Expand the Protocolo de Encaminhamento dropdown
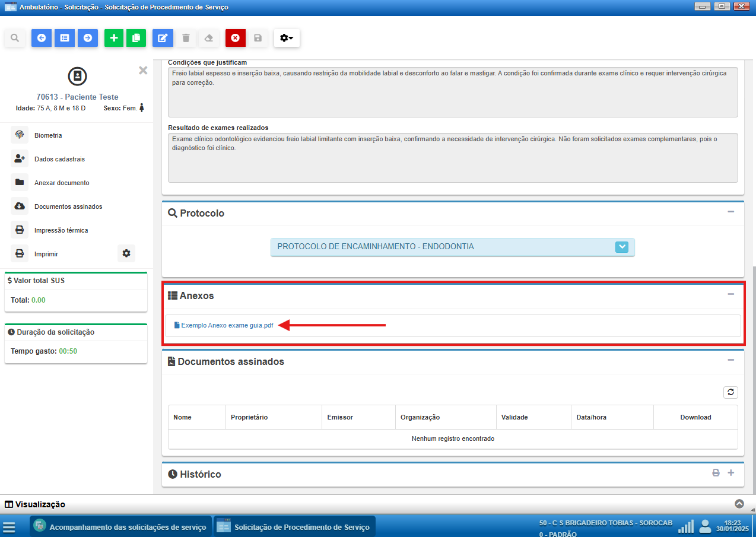Image resolution: width=756 pixels, height=537 pixels. pyautogui.click(x=621, y=247)
